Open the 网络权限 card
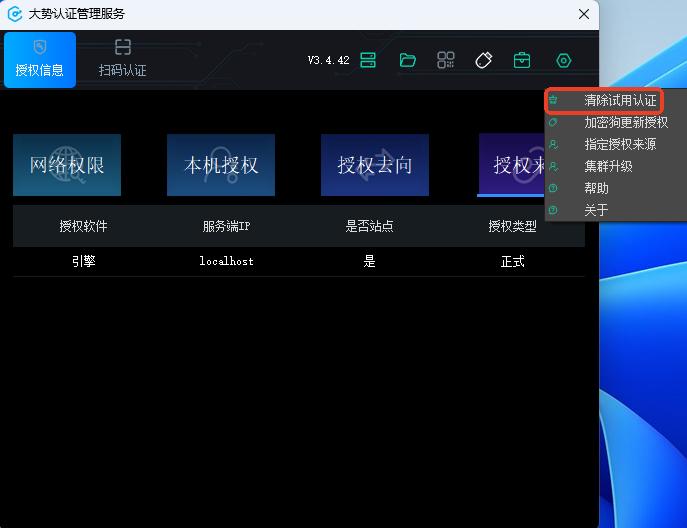 (x=67, y=165)
